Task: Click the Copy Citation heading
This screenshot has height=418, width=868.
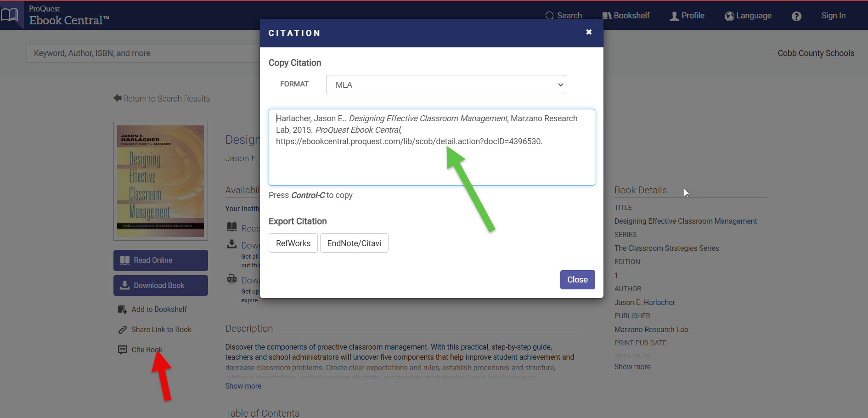Action: (x=295, y=63)
